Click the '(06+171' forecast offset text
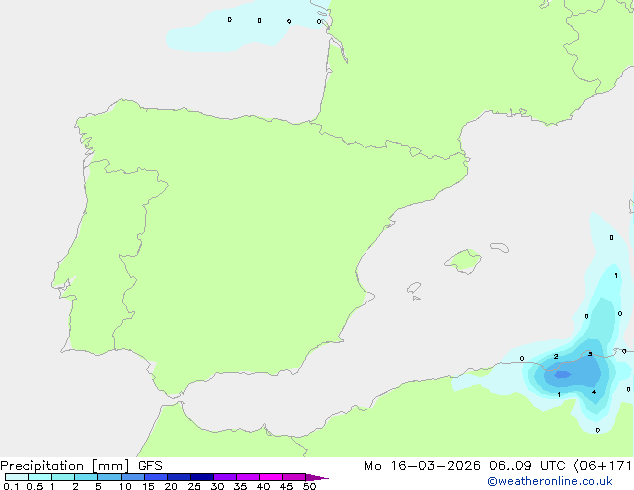The image size is (634, 490). click(603, 466)
